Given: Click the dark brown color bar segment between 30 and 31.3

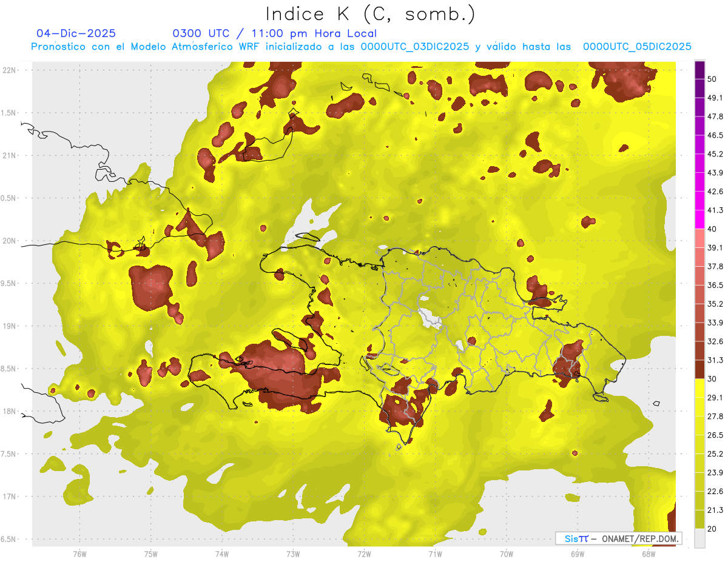Looking at the screenshot, I should pos(699,369).
